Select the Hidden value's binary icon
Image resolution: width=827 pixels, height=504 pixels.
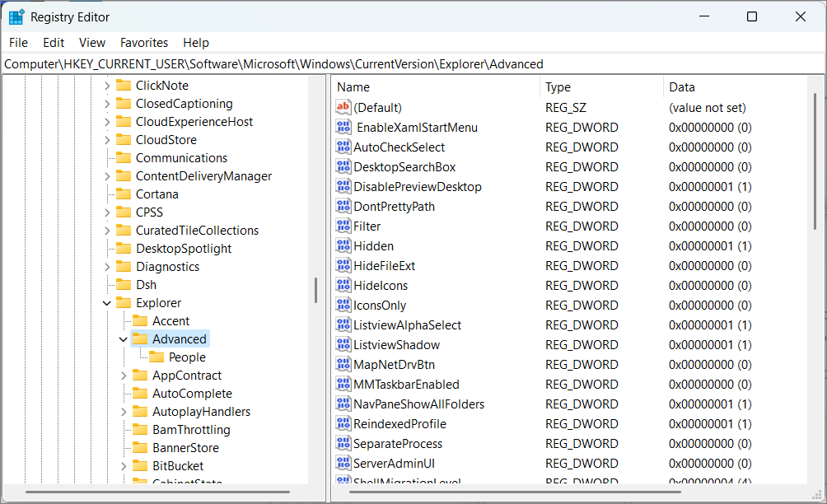[x=343, y=245]
